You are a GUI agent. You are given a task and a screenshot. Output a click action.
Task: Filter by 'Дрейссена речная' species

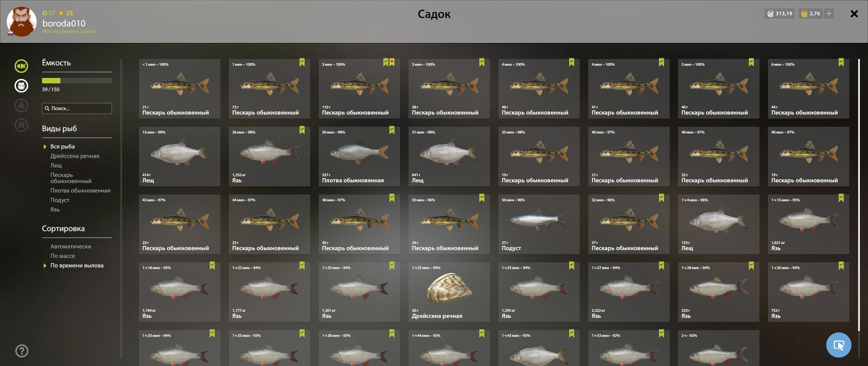(75, 156)
